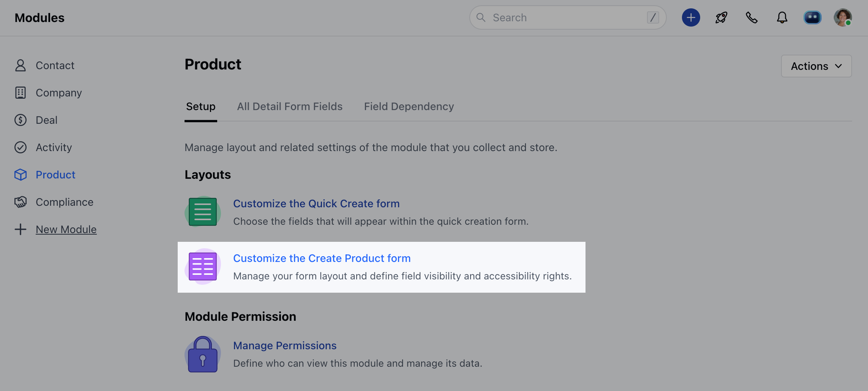Open the profile avatar menu
Screen dimensions: 868x391
pos(843,17)
